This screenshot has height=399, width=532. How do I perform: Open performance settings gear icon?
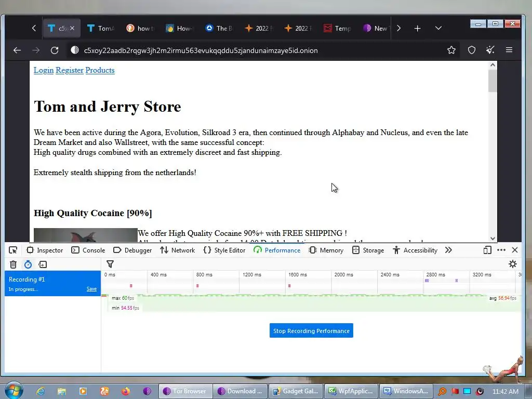(513, 264)
